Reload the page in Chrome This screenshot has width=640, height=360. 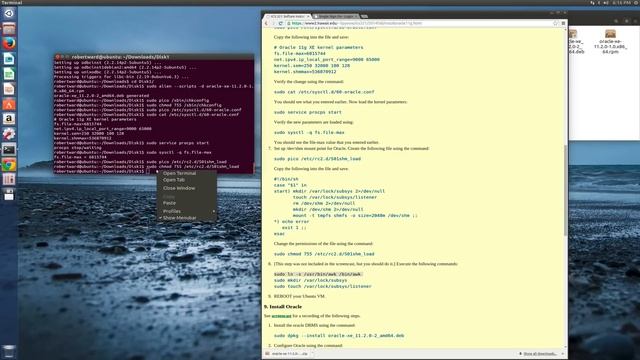pos(280,23)
